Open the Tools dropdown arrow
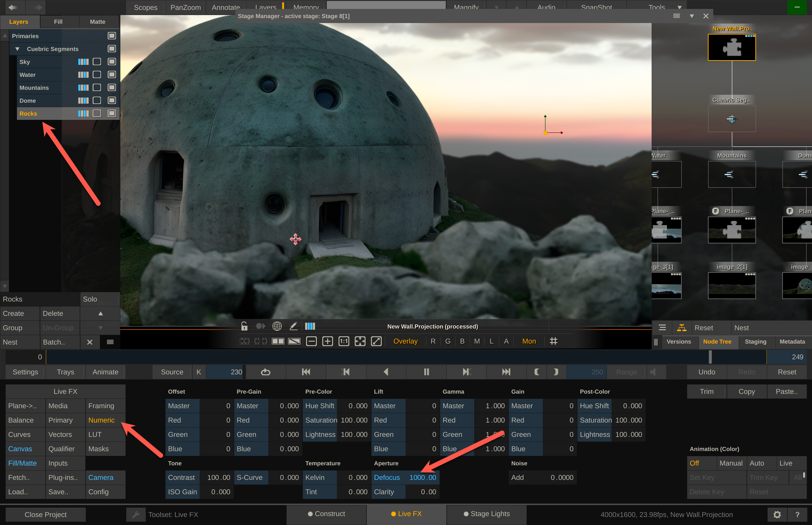 pyautogui.click(x=679, y=7)
